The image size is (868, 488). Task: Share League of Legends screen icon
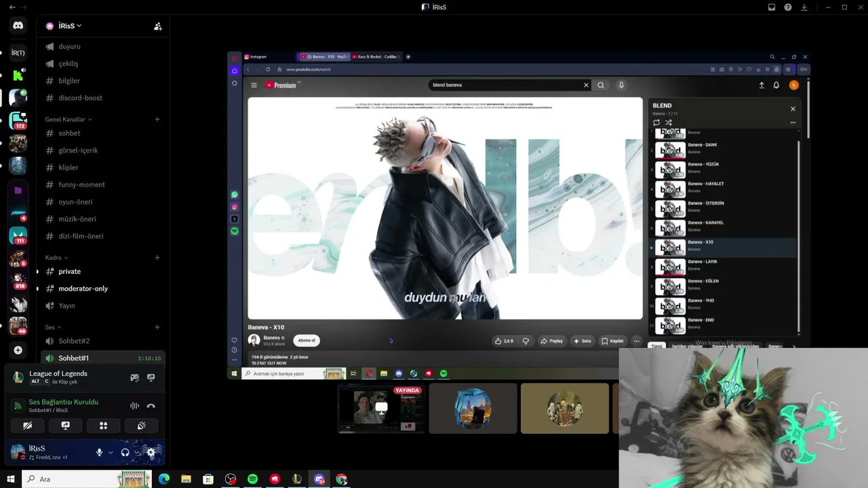click(151, 378)
